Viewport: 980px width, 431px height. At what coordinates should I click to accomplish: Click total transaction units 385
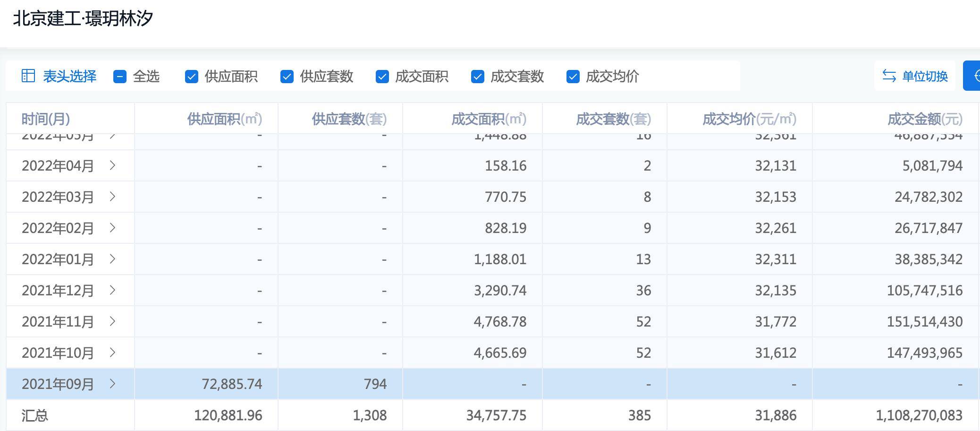(640, 415)
